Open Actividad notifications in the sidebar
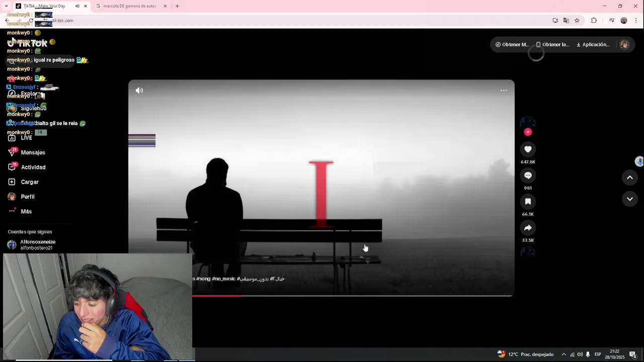The image size is (644, 362). point(27,167)
